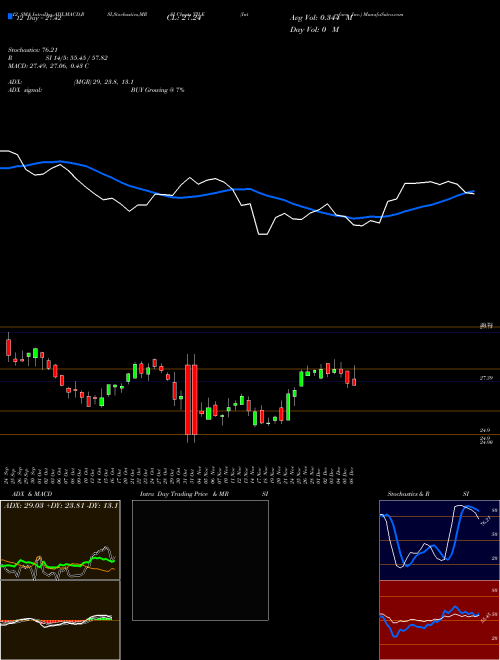The image size is (500, 660).
Task: Click the 'SI 14/3: 55.45 / 57.82' readout
Action: 77,58
